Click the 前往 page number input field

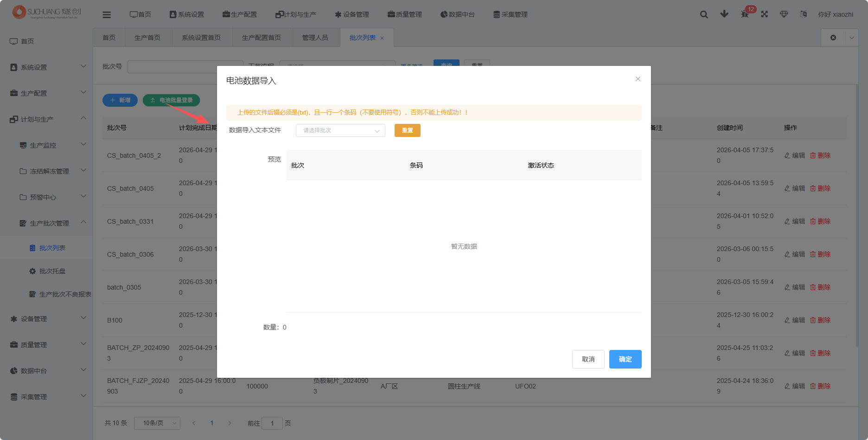click(x=272, y=423)
